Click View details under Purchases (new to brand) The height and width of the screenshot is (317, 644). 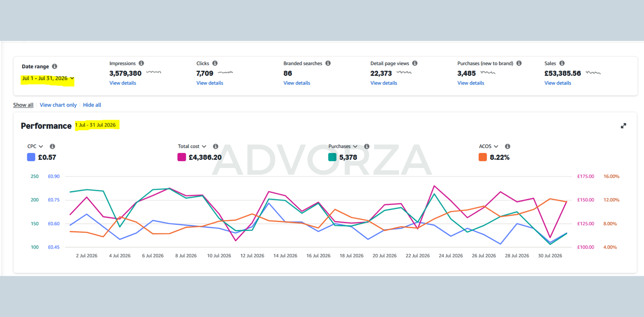click(471, 83)
